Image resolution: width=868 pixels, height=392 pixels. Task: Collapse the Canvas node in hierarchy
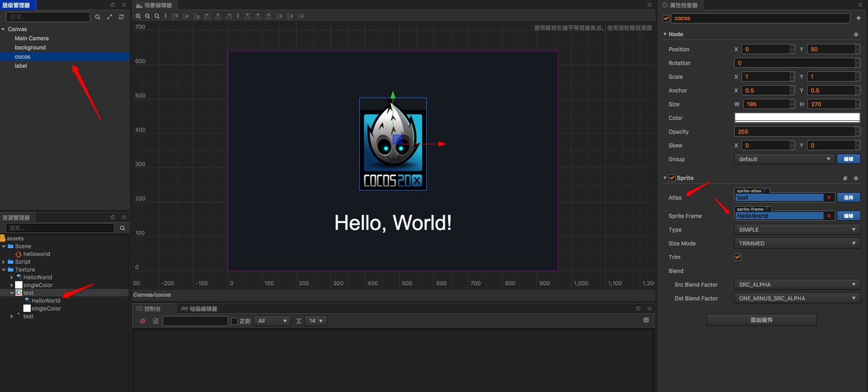click(3, 29)
